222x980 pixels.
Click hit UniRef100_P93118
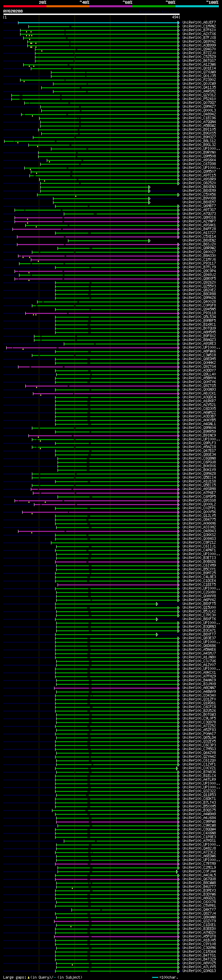tap(199, 313)
